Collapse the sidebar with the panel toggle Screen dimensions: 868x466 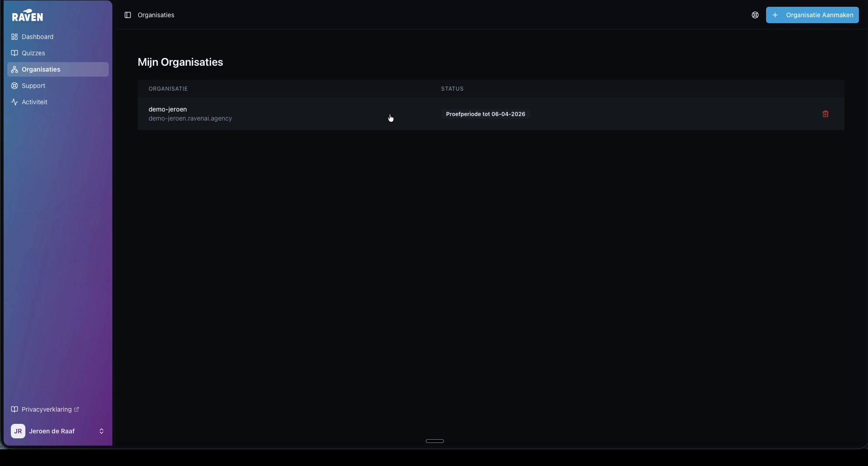pos(128,15)
